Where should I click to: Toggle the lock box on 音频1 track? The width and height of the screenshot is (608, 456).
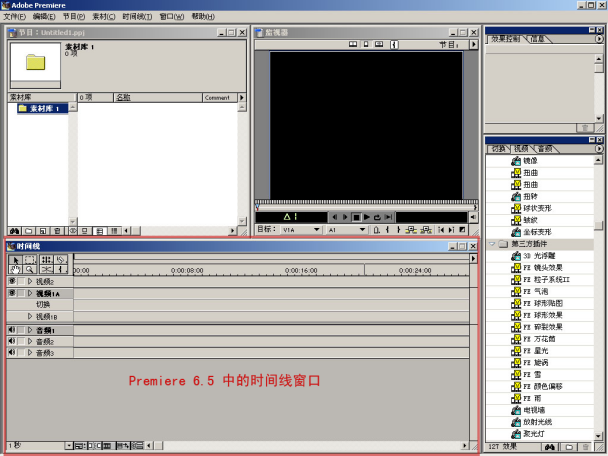(21, 330)
